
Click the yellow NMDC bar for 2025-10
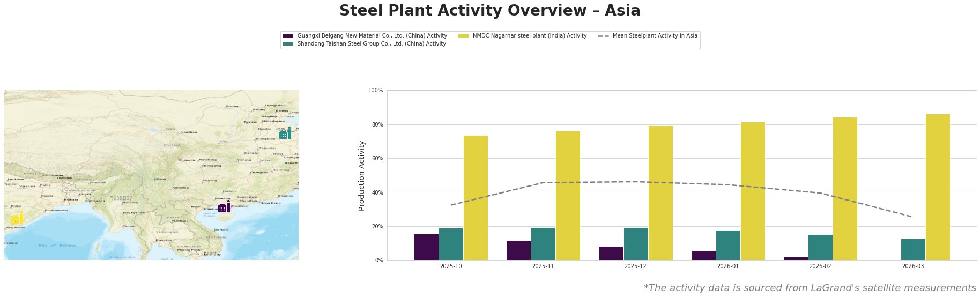(476, 198)
